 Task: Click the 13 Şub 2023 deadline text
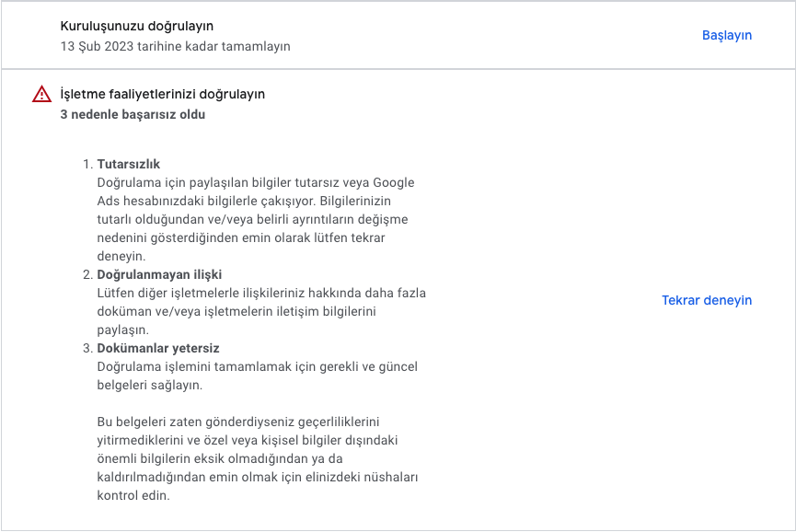[175, 46]
